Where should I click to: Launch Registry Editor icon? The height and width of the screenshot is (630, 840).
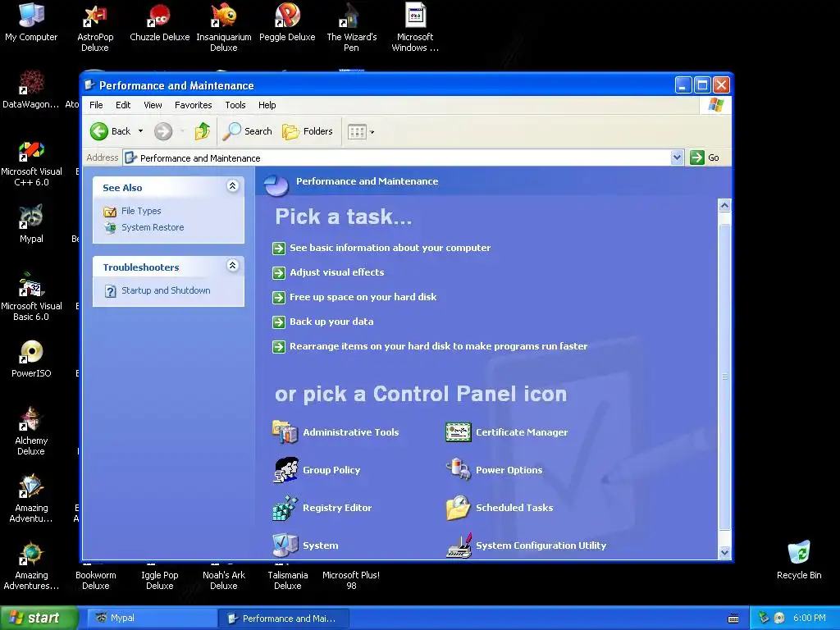pos(285,508)
